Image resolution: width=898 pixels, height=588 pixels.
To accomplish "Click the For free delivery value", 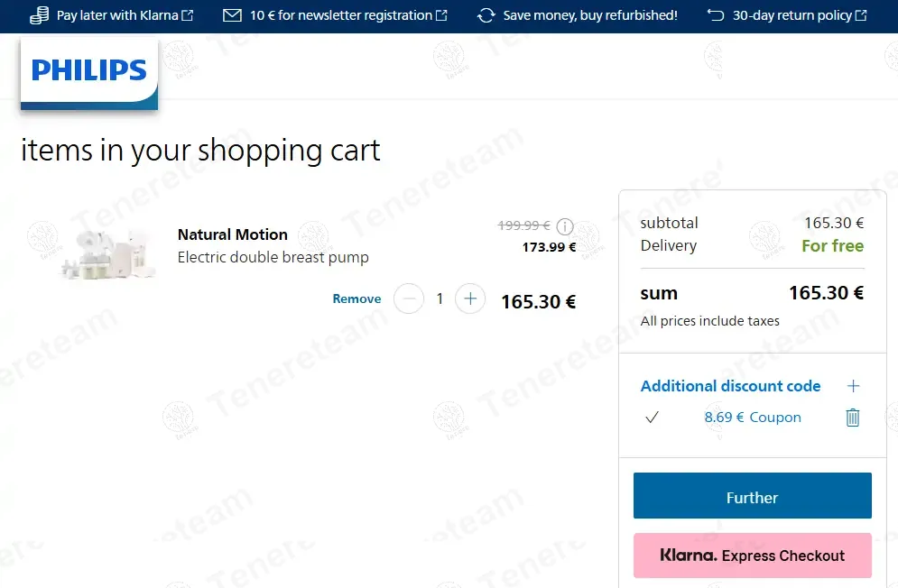I will (x=833, y=245).
